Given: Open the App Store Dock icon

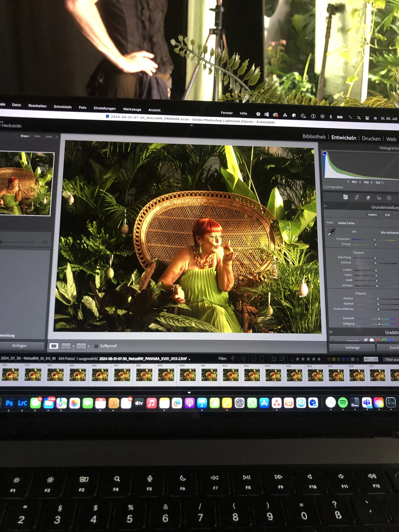Looking at the screenshot, I should pos(264,403).
